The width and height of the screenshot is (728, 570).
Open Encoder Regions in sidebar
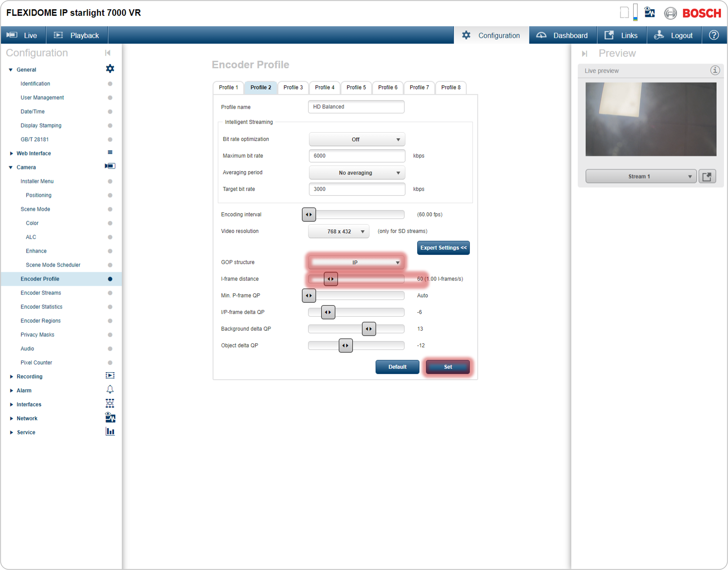[x=41, y=321]
